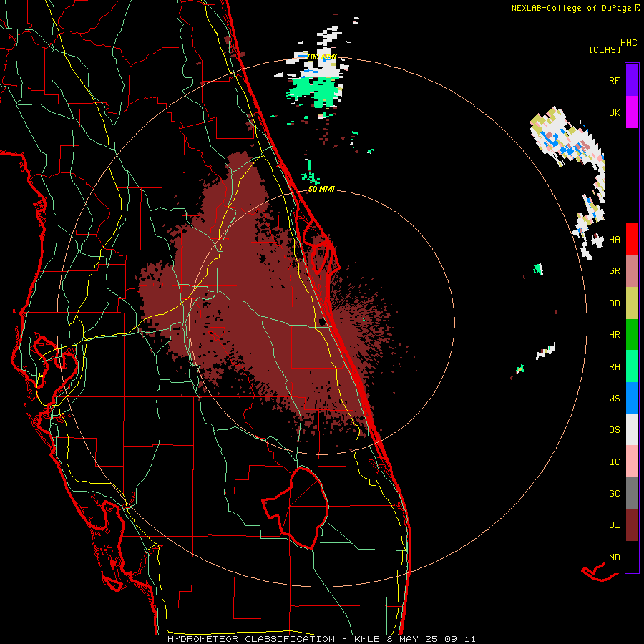
Task: Click the "NEXLAB-College of DuPage" credit text
Action: click(571, 8)
